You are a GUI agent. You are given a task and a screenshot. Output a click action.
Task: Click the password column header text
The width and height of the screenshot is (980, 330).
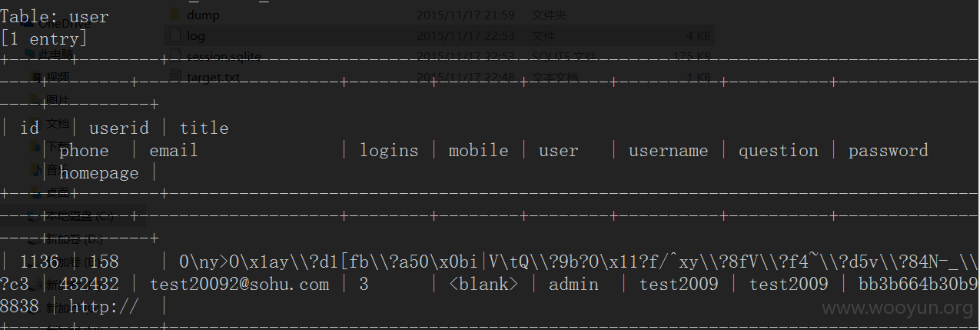pyautogui.click(x=888, y=152)
